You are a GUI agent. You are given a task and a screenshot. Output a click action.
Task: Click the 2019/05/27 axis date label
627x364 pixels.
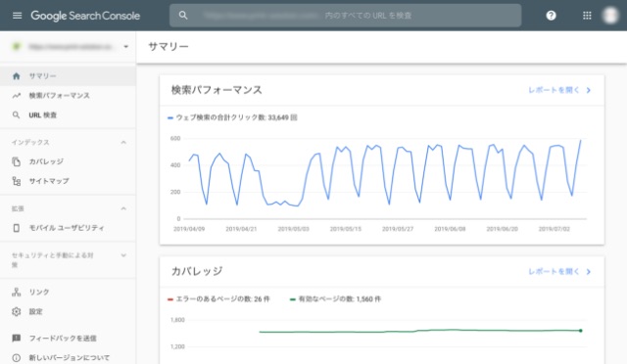[398, 229]
